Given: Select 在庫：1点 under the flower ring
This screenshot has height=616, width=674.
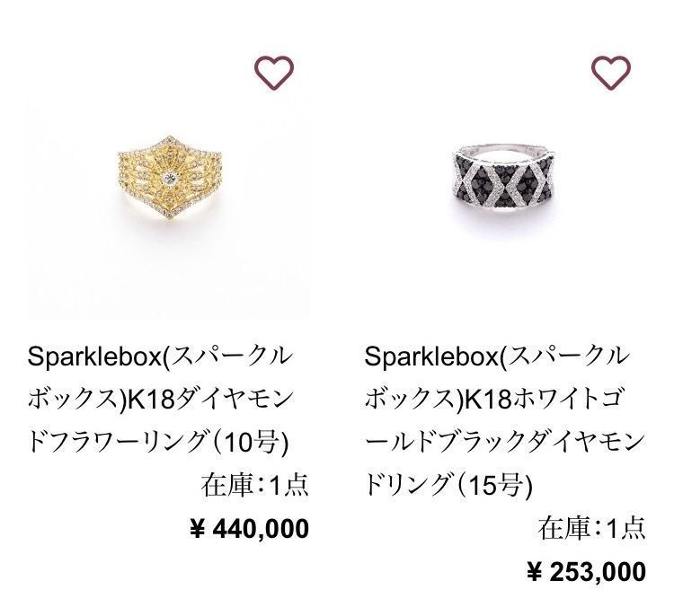Looking at the screenshot, I should click(255, 486).
